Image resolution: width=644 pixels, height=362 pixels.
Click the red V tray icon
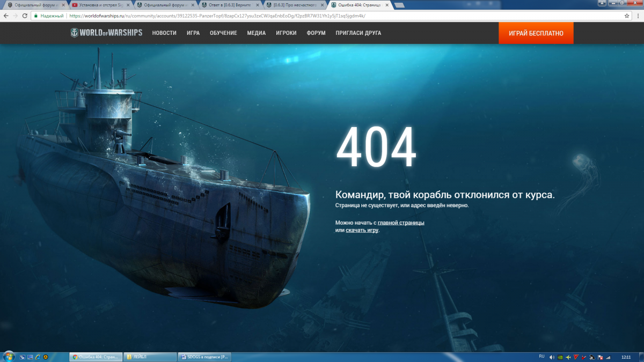pos(576,357)
